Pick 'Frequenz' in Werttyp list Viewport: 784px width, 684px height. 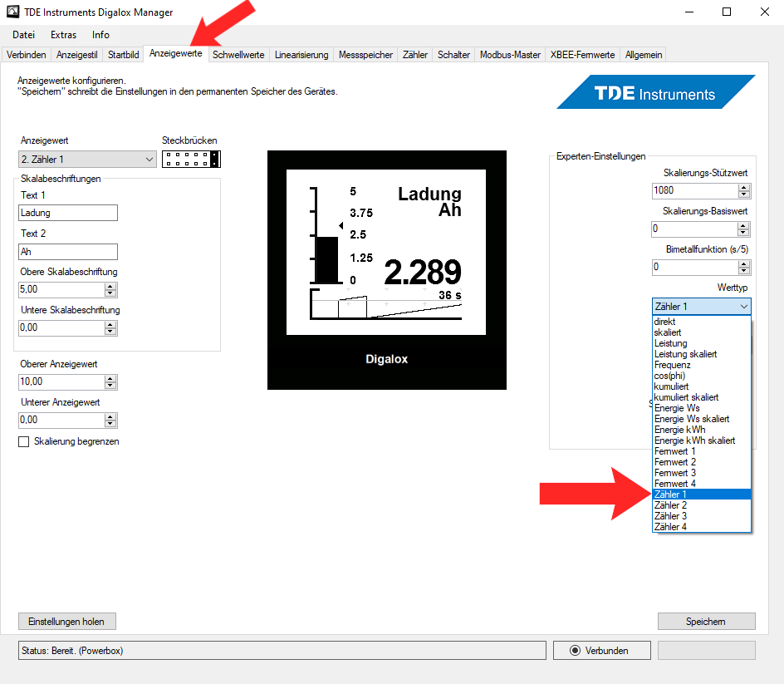[702, 365]
